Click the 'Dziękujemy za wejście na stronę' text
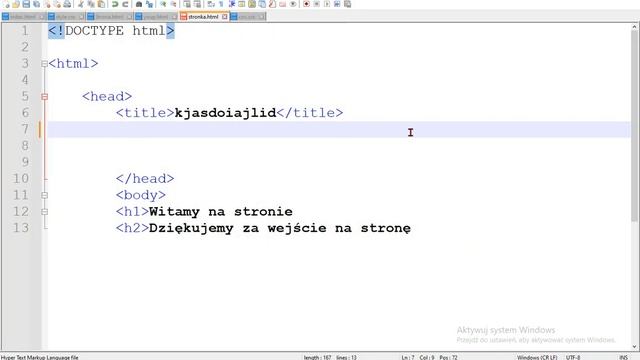The width and height of the screenshot is (640, 360). click(280, 228)
